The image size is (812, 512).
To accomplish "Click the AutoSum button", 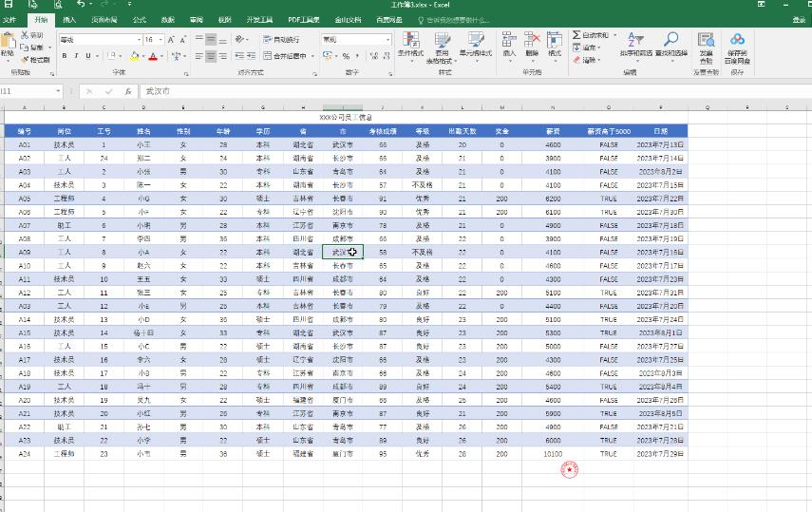I will (591, 35).
